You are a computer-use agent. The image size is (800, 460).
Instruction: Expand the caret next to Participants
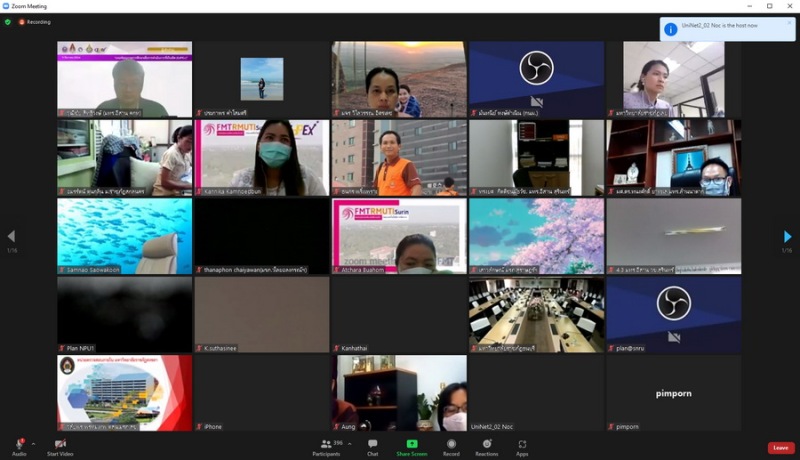[x=349, y=443]
